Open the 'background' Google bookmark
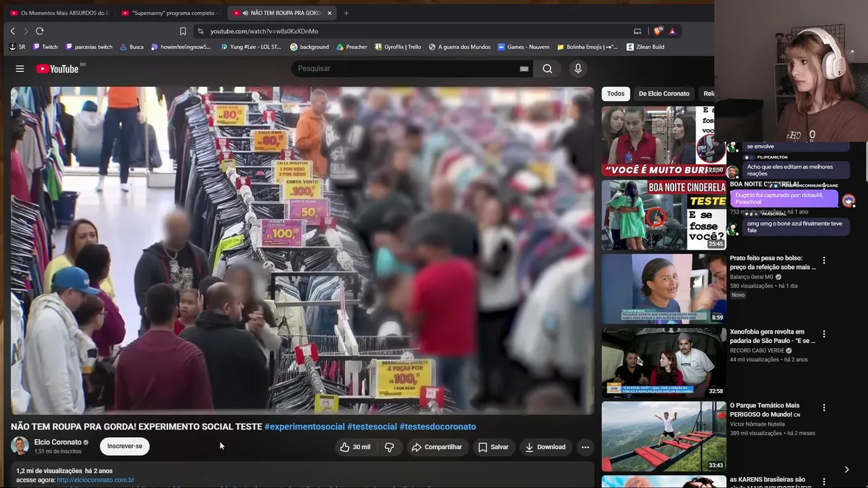The height and width of the screenshot is (488, 868). (x=309, y=47)
